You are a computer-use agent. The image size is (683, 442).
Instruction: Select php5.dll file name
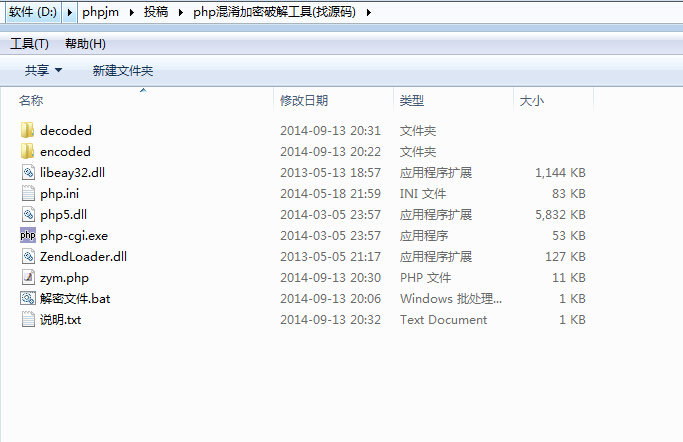point(64,214)
